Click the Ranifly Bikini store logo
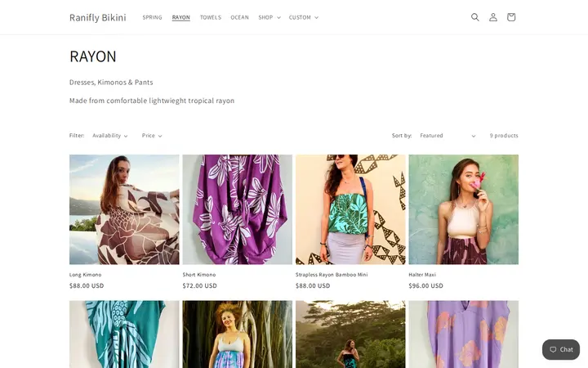This screenshot has height=368, width=588. pos(97,18)
